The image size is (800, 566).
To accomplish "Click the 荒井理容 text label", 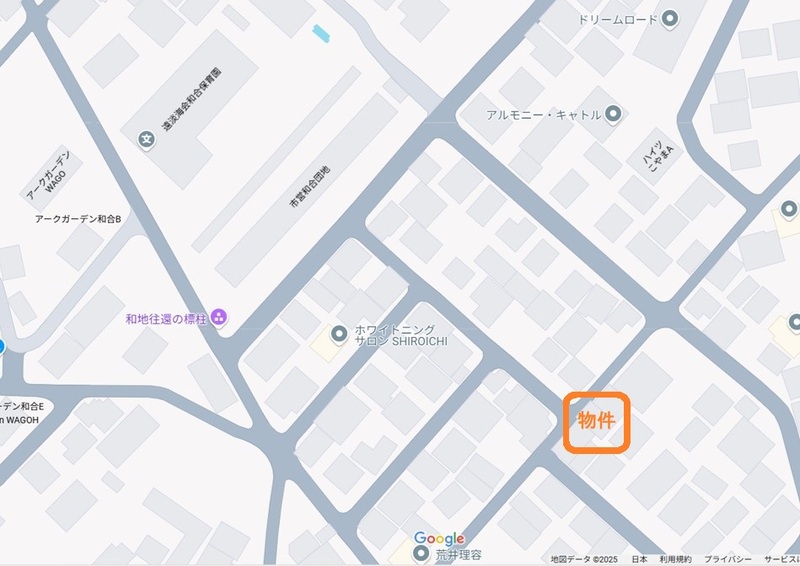I will coord(458,554).
